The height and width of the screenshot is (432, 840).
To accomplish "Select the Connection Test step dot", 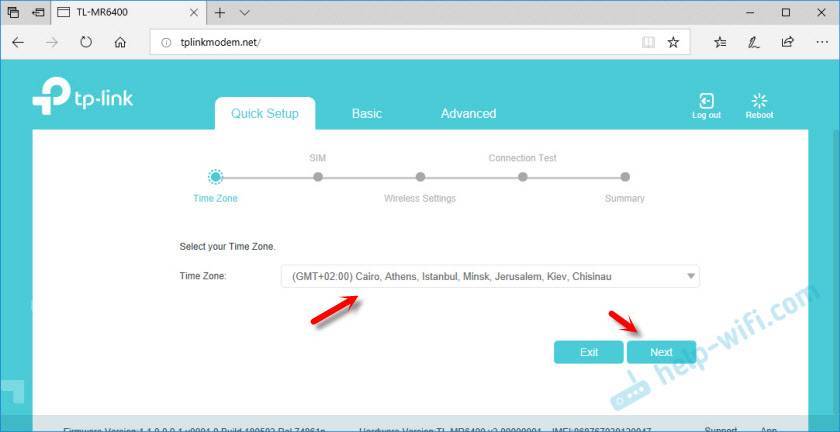I will (523, 177).
